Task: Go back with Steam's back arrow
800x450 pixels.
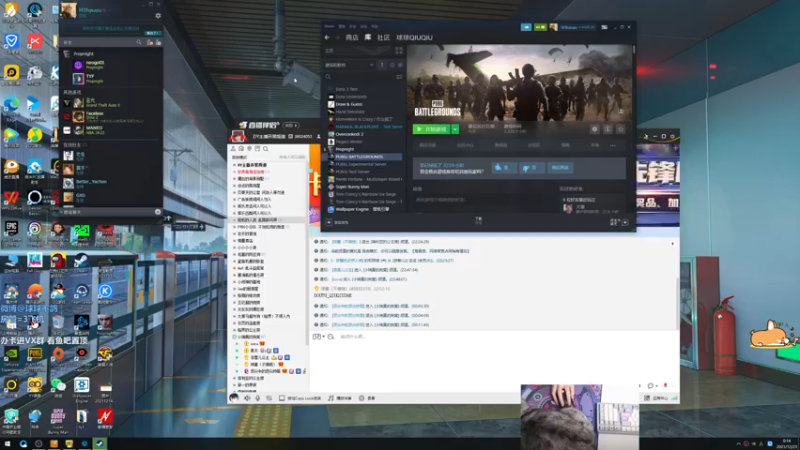Action: tap(327, 37)
